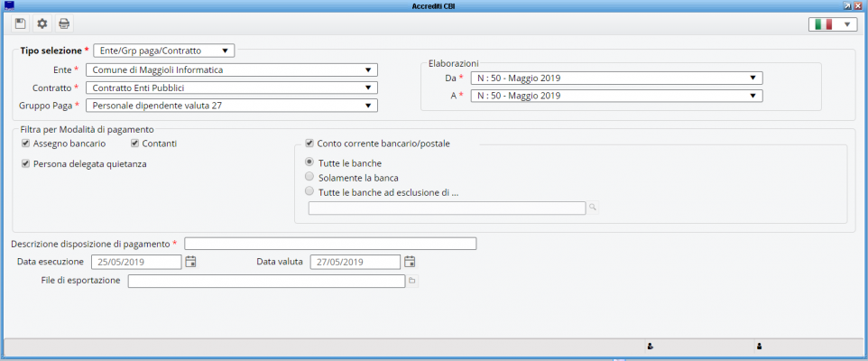The image size is (868, 361).
Task: Uncheck Assegno bancario checkbox
Action: [x=25, y=143]
